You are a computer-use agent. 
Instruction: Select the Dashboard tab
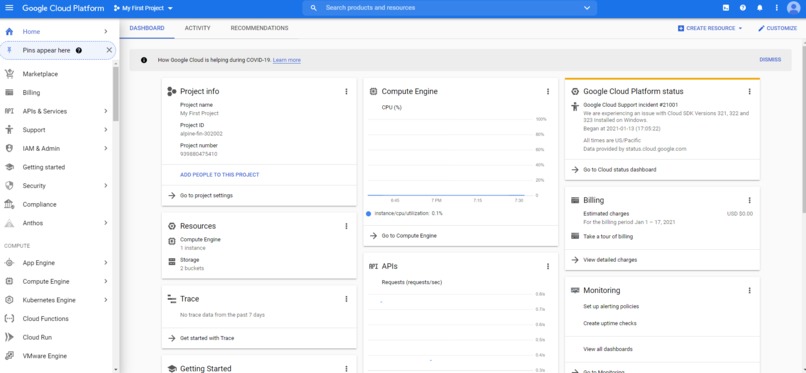(x=147, y=28)
